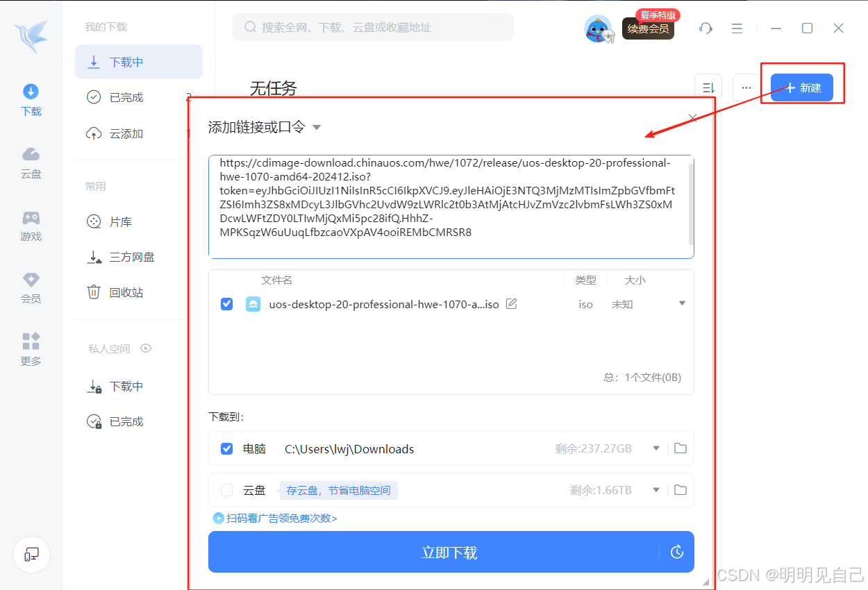The image size is (868, 590).
Task: Click the file name uos-desktop-20-professional iso
Action: (384, 304)
